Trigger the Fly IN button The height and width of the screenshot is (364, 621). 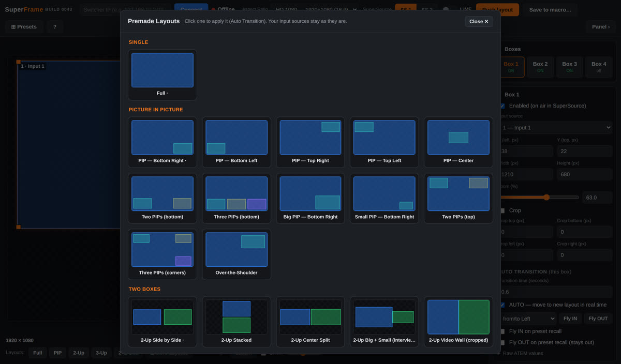[570, 318]
